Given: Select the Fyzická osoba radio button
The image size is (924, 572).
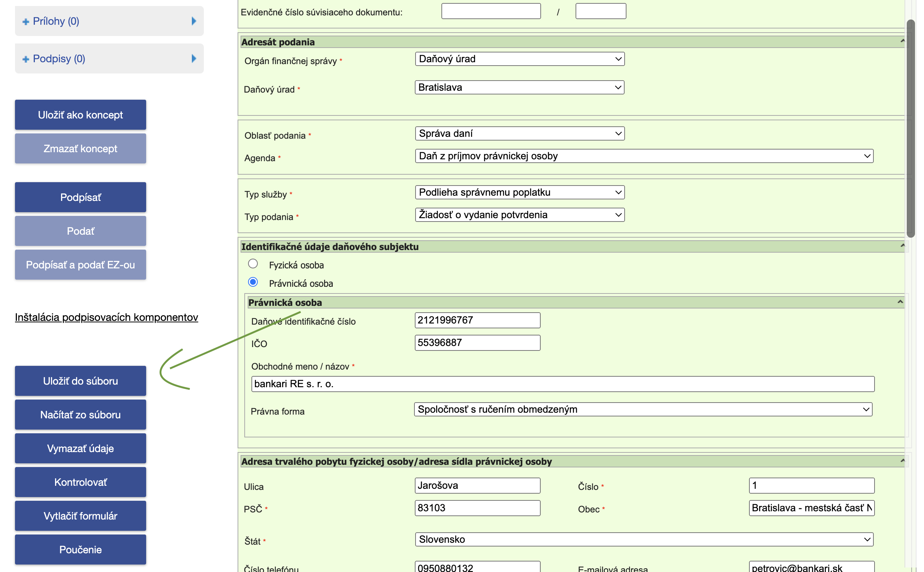Looking at the screenshot, I should [x=253, y=264].
